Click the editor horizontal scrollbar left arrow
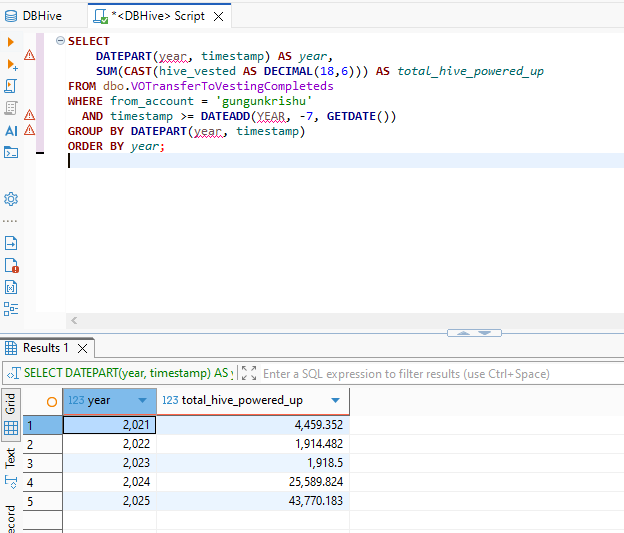 (72, 321)
